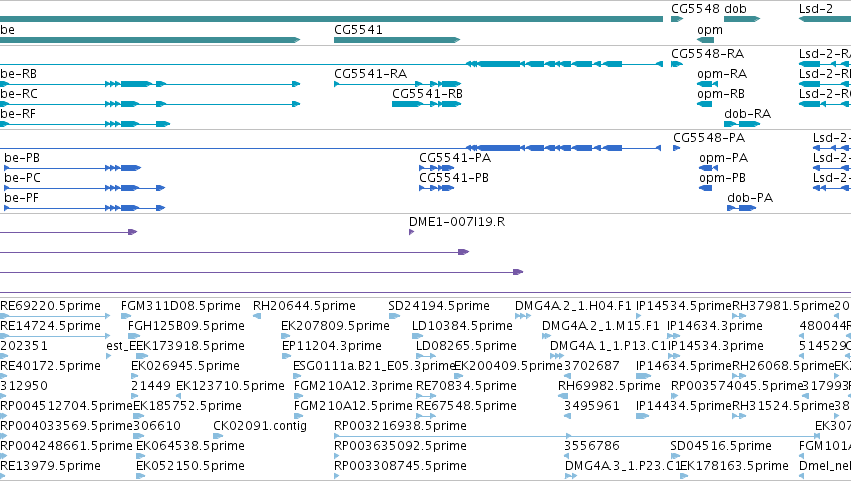Click the FGM311D08.5prime EST label
Screen dimensions: 851x481
181,306
